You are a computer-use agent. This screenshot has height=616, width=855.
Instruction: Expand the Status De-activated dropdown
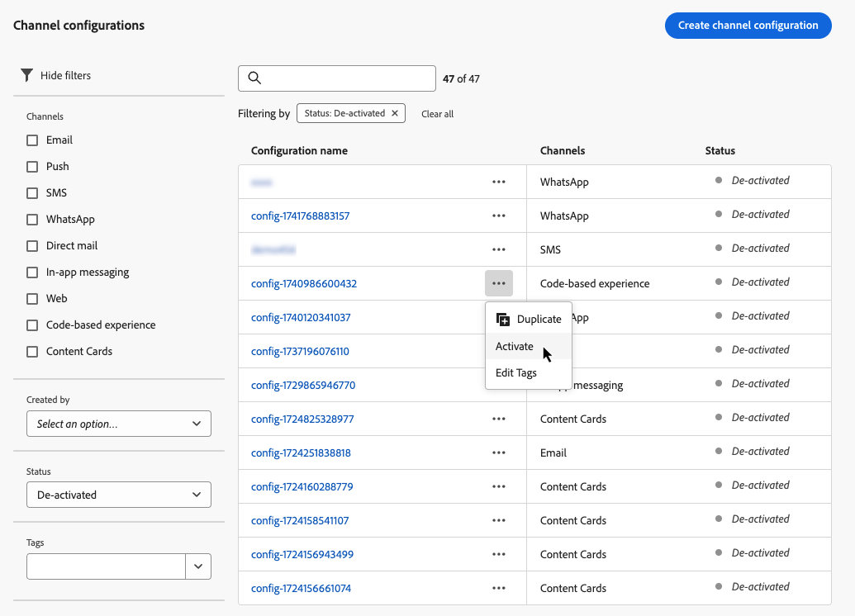click(x=119, y=495)
